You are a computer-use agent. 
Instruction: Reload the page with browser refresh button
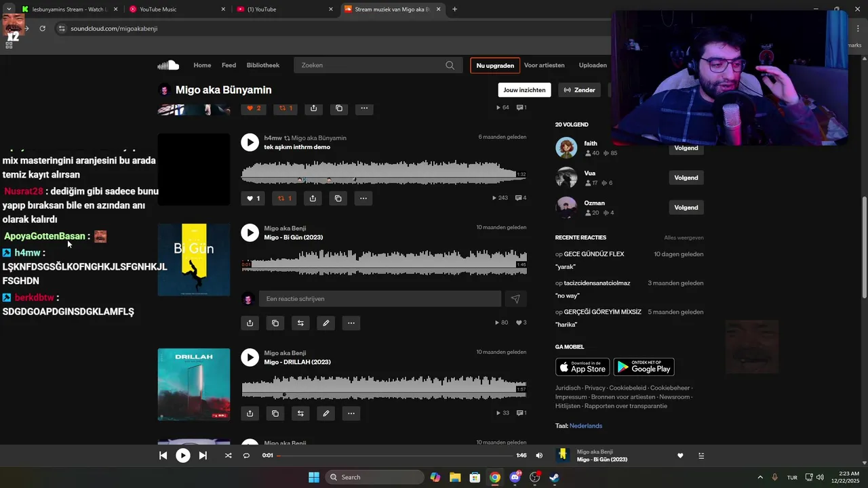tap(42, 28)
